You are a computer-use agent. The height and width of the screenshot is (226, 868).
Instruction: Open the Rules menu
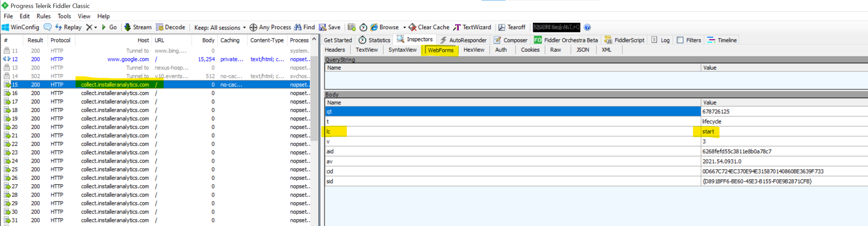click(43, 16)
